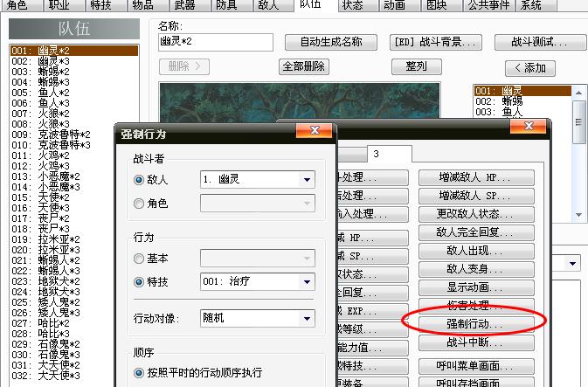Select troop 030: 石像鬼*3

62,356
